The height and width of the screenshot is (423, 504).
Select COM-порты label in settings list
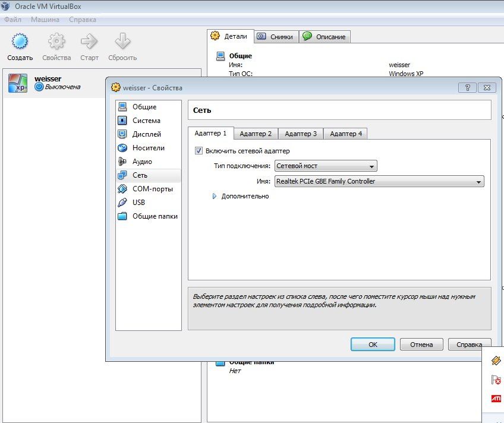[x=153, y=189]
